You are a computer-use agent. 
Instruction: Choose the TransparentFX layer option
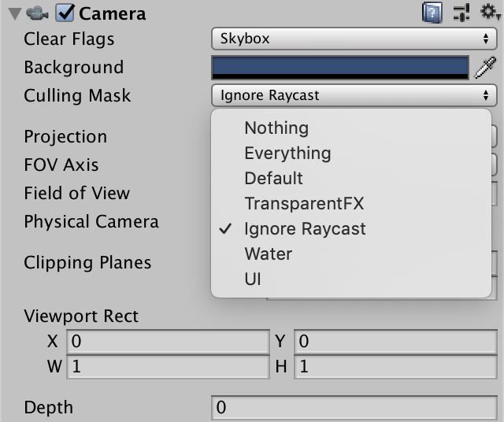tap(304, 203)
